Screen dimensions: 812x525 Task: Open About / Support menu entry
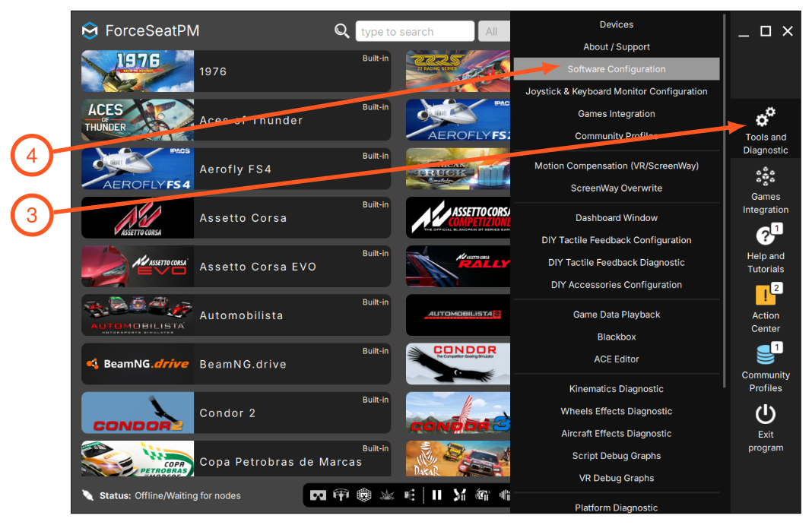click(617, 46)
